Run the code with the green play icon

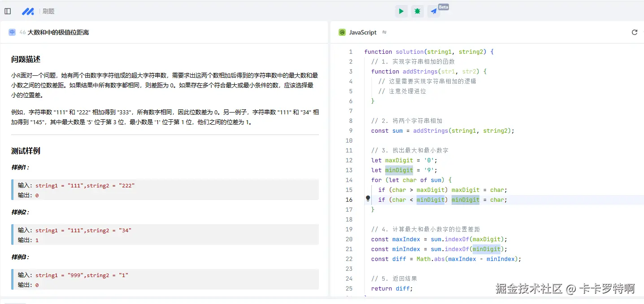[x=401, y=11]
